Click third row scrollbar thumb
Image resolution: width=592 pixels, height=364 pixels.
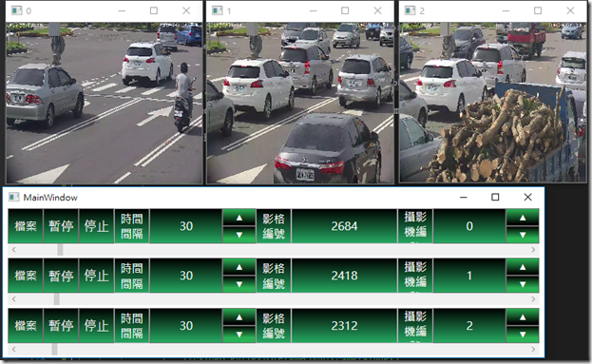pyautogui.click(x=54, y=350)
